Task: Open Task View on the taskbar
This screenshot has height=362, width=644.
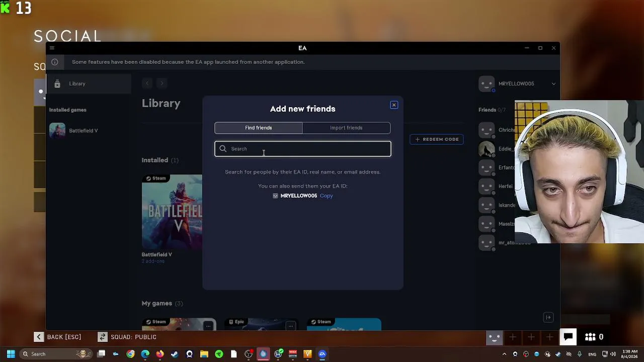Action: pyautogui.click(x=101, y=354)
